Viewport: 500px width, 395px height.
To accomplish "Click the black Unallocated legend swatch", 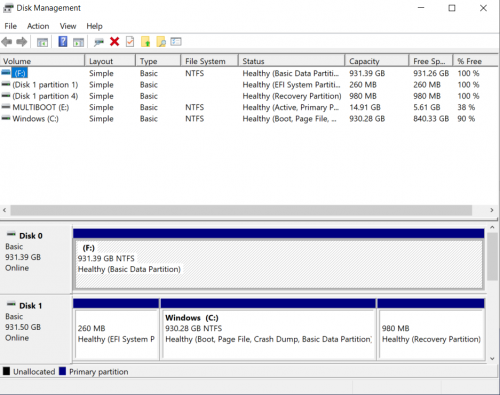I will pyautogui.click(x=6, y=371).
